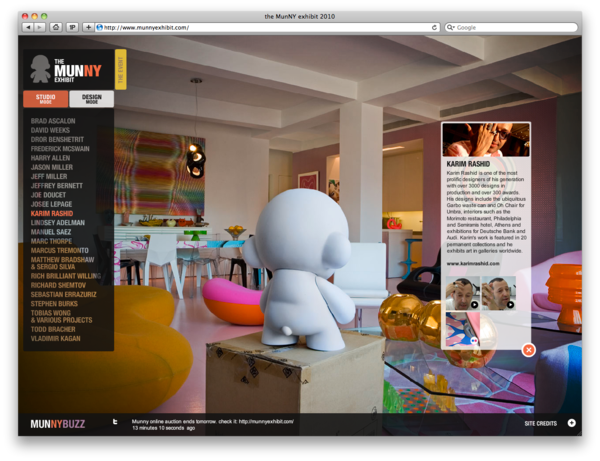The width and height of the screenshot is (600, 461).
Task: Click the Munny figure logo icon
Action: click(40, 69)
